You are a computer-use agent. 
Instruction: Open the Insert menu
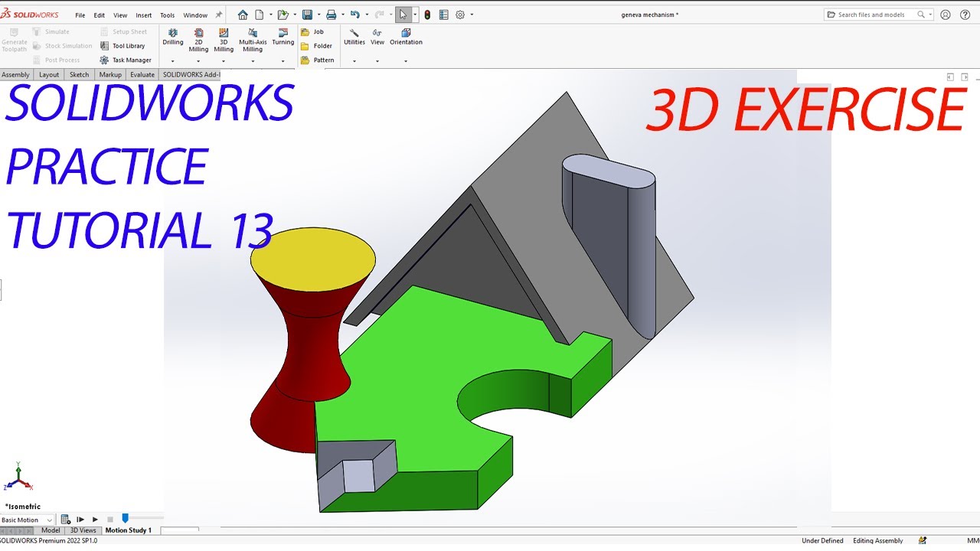pyautogui.click(x=144, y=15)
